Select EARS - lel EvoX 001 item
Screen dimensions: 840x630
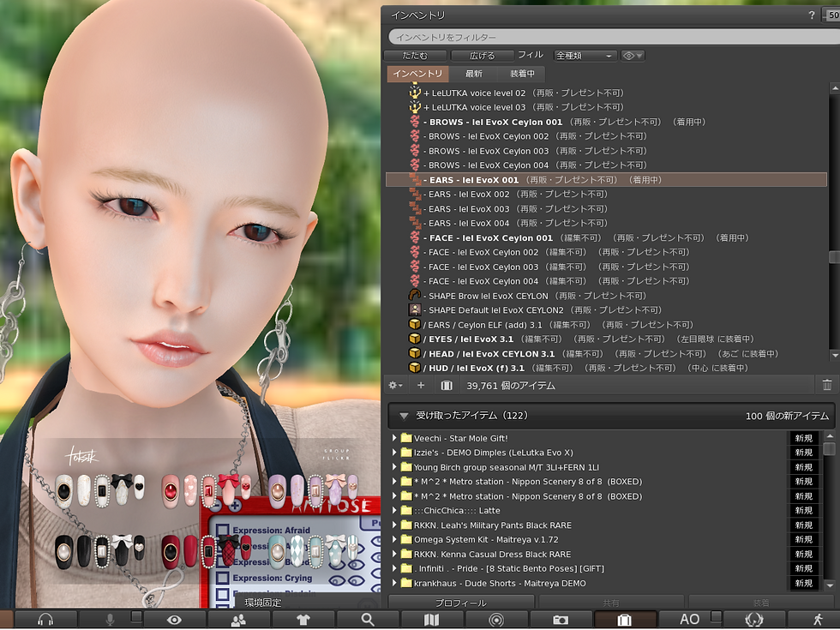(607, 179)
